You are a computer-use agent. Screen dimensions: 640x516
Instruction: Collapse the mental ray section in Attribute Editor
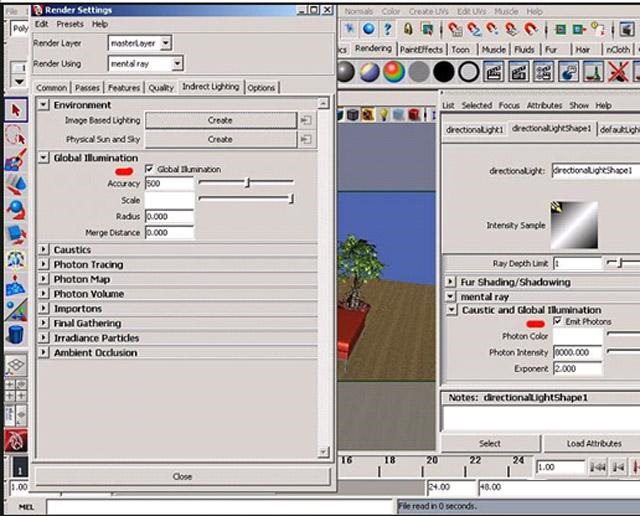pos(450,296)
